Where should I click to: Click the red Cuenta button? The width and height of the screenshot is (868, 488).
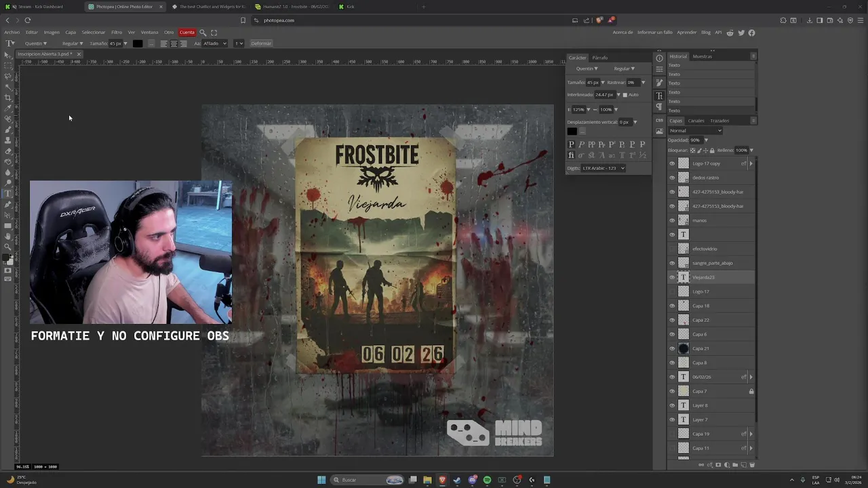coord(187,33)
